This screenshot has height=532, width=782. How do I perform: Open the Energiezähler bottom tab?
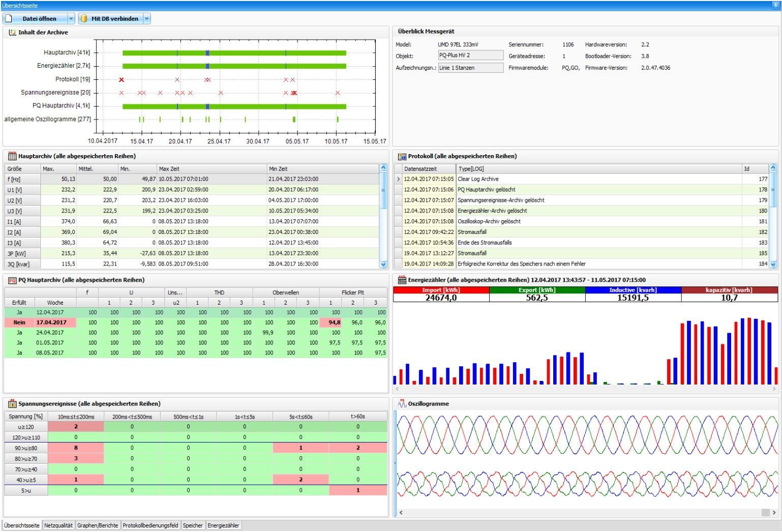click(223, 525)
